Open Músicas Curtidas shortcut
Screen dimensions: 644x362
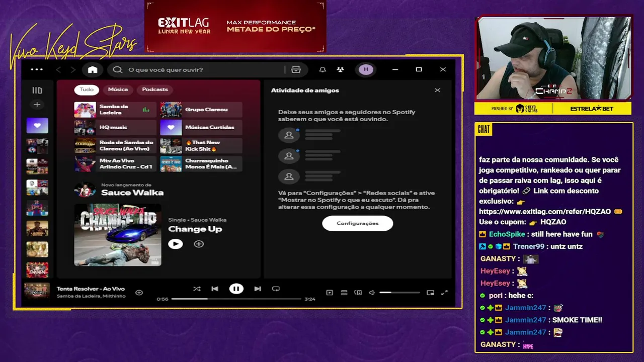click(201, 128)
